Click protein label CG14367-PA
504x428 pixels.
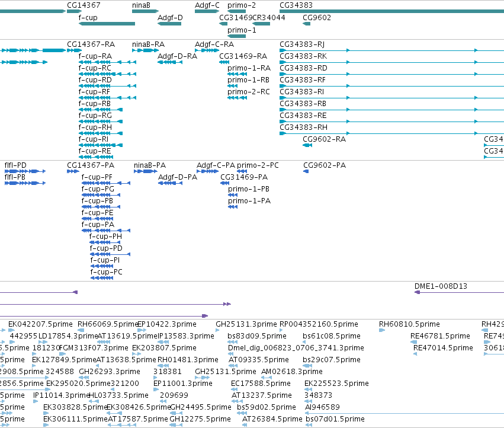point(91,165)
